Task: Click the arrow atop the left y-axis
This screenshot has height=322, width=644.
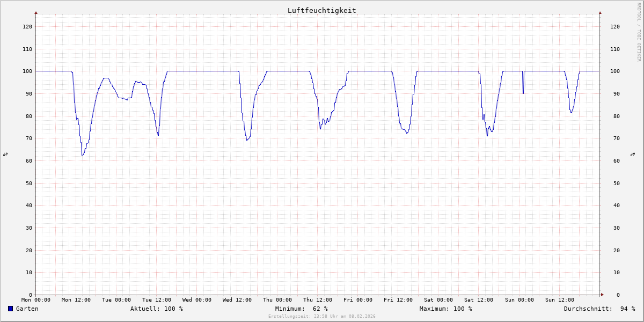Action: click(x=36, y=12)
